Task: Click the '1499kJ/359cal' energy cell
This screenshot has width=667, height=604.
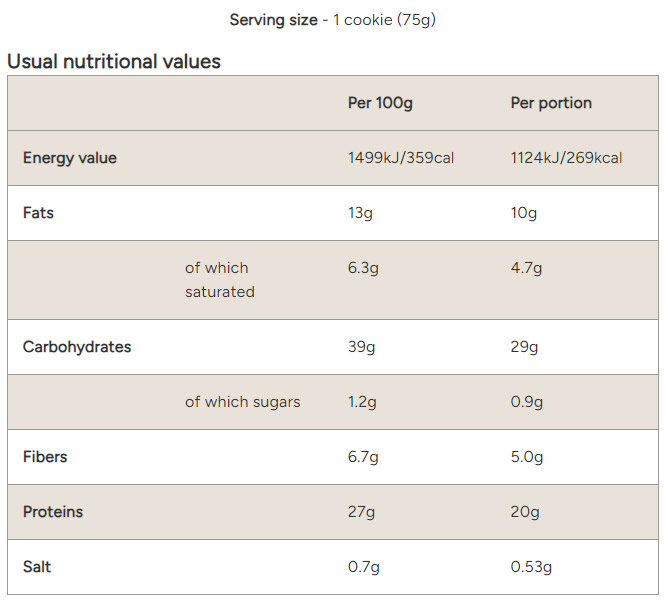Action: (401, 158)
